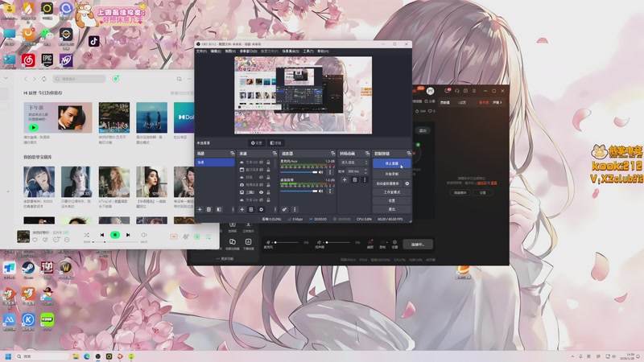Viewport: 644px width, 362px height.
Task: Set 麦克风/Aux volume slider in Audio Mixer
Action: 299,172
